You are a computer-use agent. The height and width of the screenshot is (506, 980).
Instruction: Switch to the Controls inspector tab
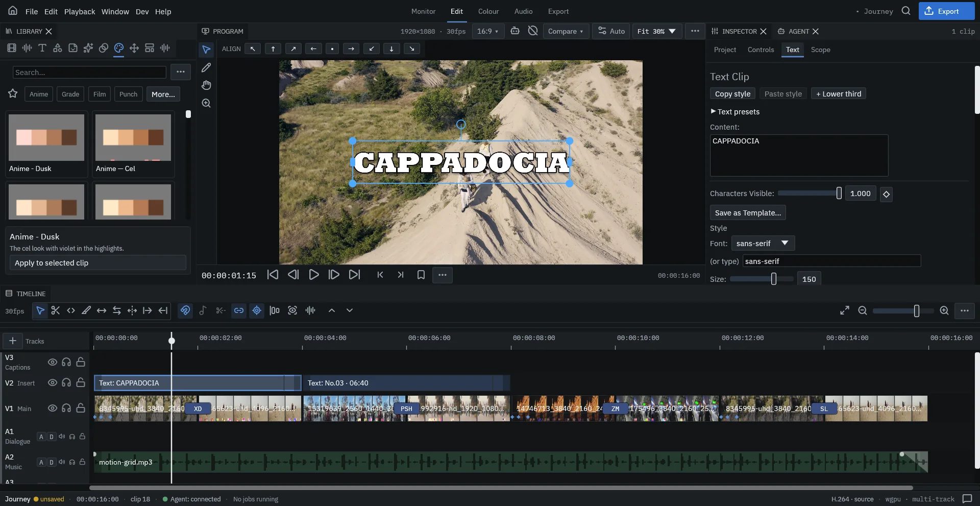pos(761,50)
